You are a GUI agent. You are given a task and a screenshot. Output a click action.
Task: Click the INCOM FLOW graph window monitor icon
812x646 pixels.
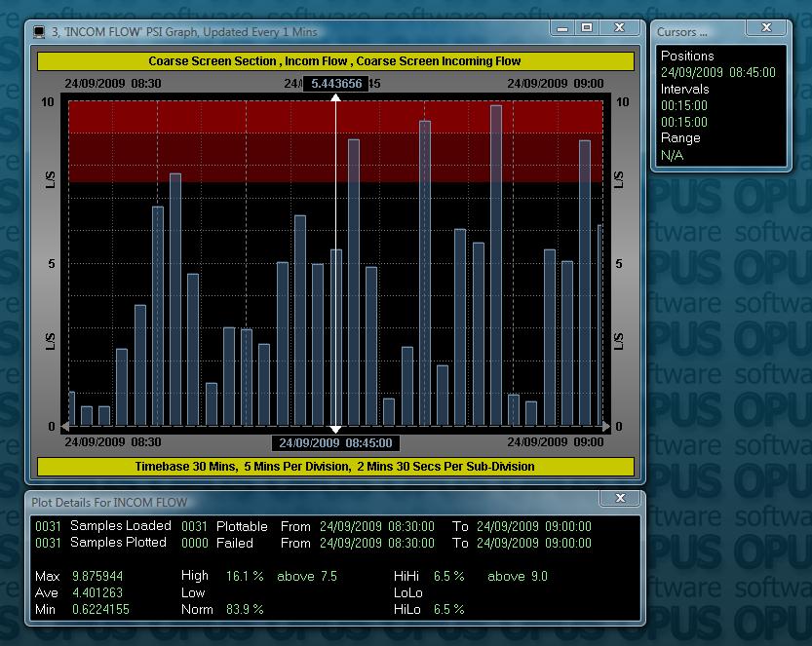(x=39, y=32)
